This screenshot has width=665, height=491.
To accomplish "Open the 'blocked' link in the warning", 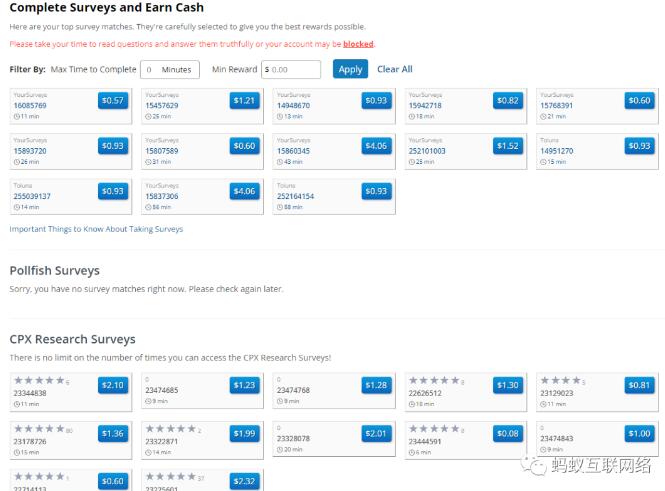I will click(x=357, y=45).
